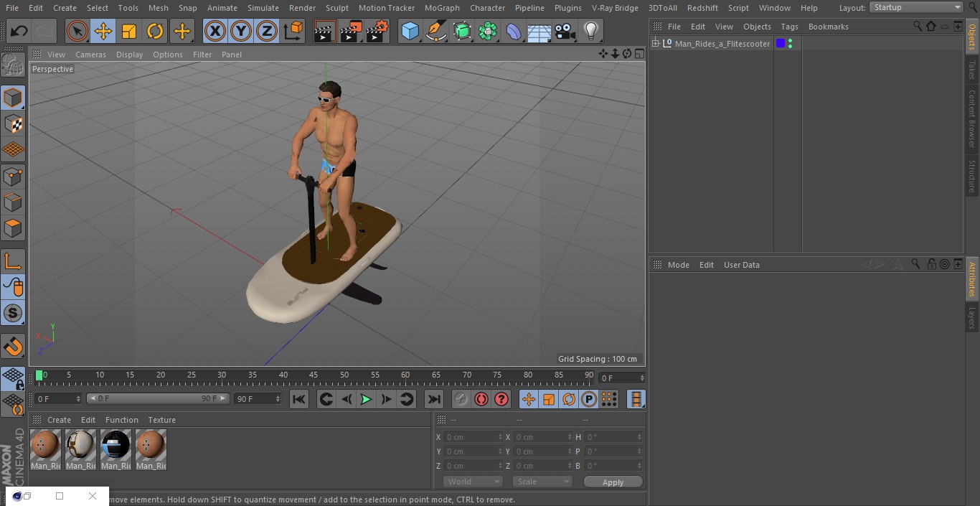Screen dimensions: 980x506
Task: Add a Floor environment object
Action: [x=540, y=31]
